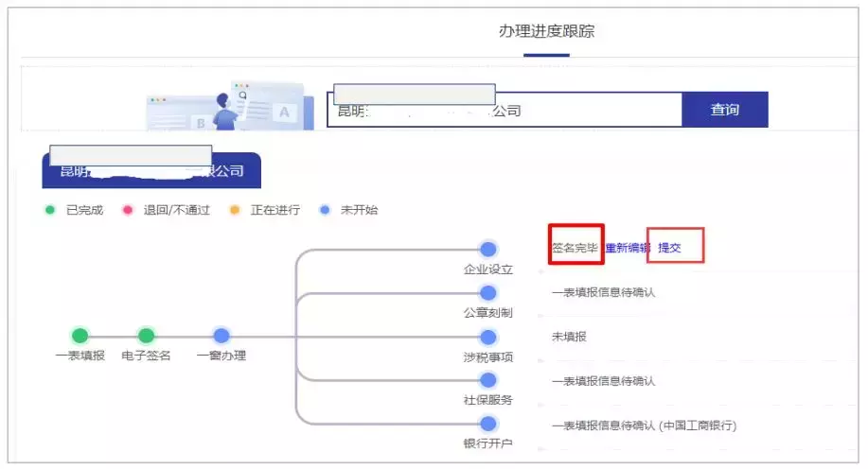Click the blue 一窗办理 step node
Viewport: 868px width, 469px height.
coord(221,336)
